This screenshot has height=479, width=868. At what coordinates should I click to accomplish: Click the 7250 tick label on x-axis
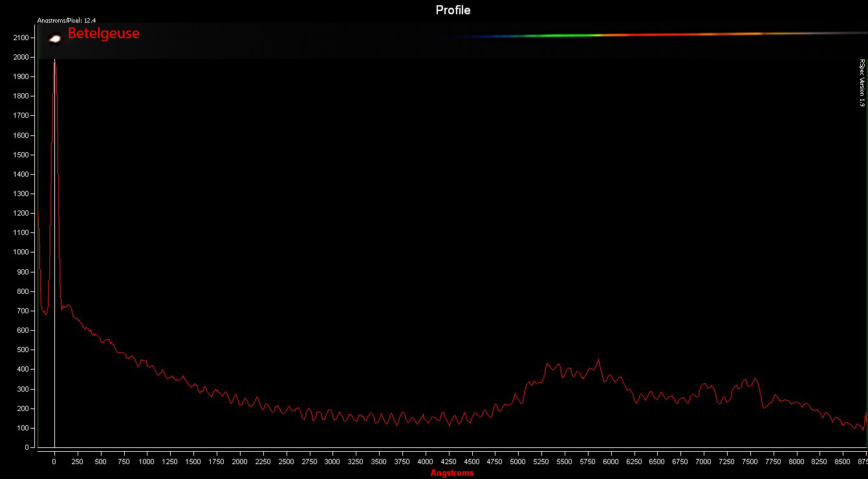coord(727,462)
